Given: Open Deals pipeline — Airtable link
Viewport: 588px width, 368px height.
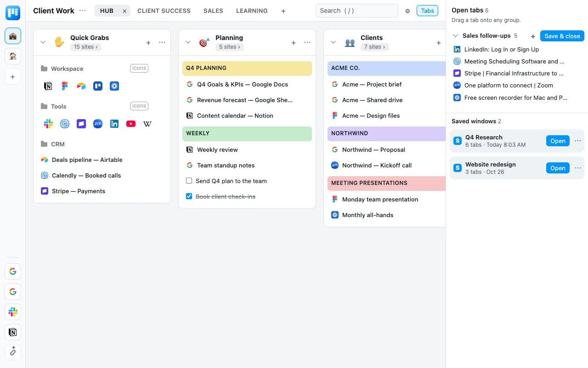Looking at the screenshot, I should 87,160.
